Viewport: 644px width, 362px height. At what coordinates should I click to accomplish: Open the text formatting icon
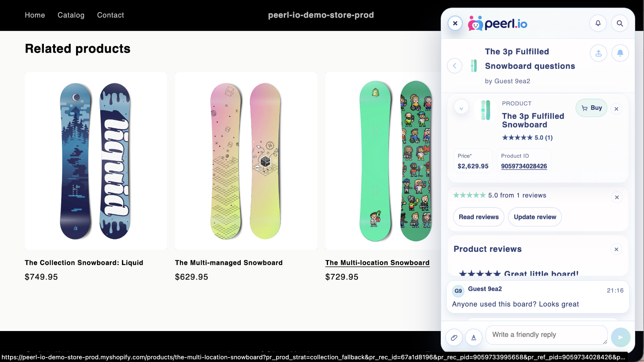point(474,337)
